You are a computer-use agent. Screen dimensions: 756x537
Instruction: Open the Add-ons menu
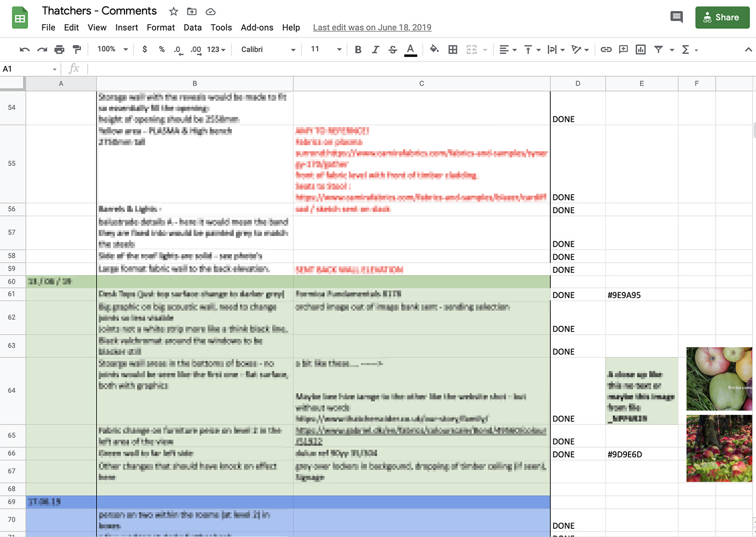[257, 27]
